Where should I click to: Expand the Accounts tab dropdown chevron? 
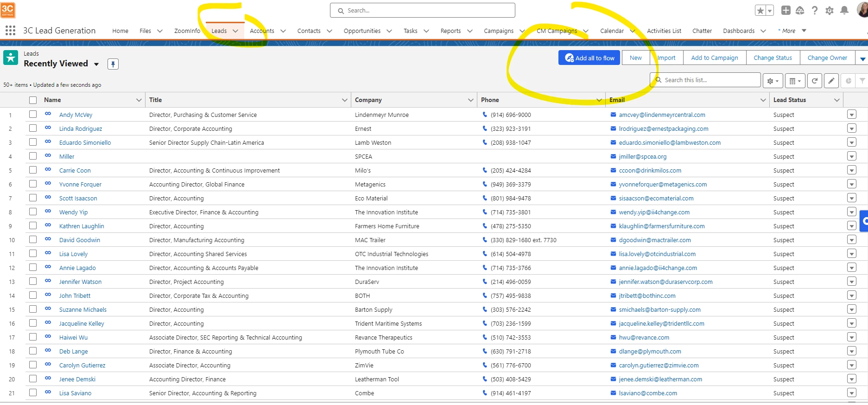pos(283,31)
